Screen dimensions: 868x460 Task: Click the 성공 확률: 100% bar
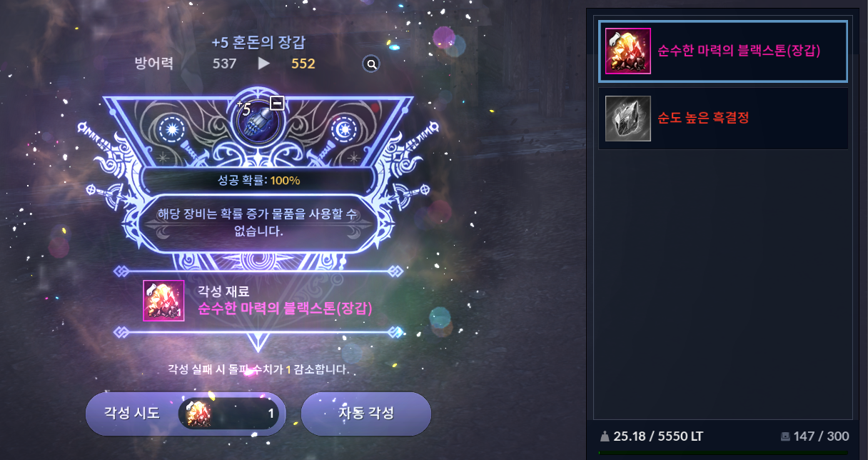[x=258, y=180]
